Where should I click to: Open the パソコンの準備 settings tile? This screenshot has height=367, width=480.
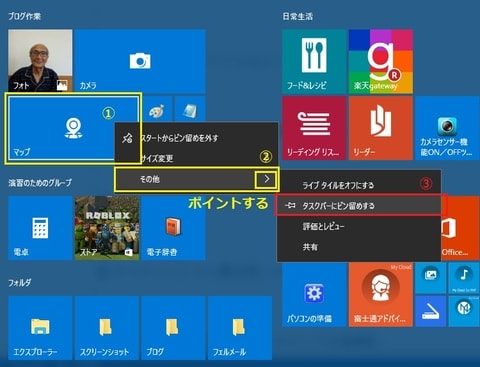pyautogui.click(x=314, y=295)
